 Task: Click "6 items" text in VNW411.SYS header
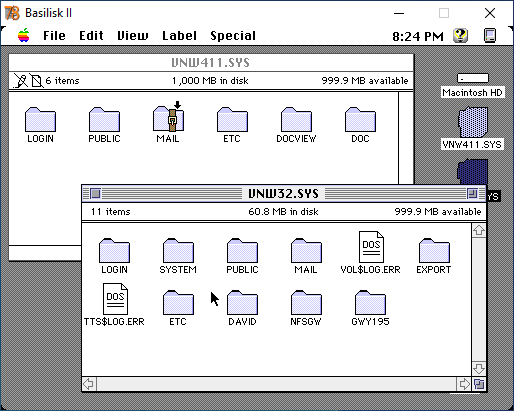tap(62, 81)
